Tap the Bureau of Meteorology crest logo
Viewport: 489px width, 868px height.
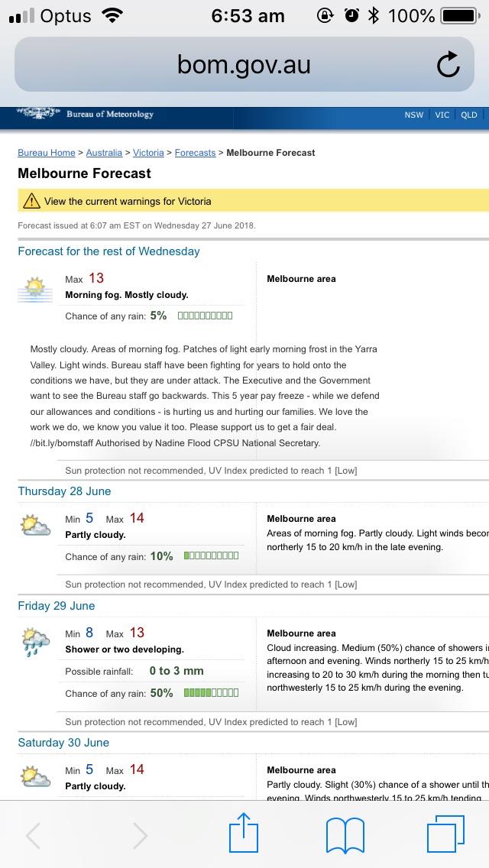coord(37,113)
